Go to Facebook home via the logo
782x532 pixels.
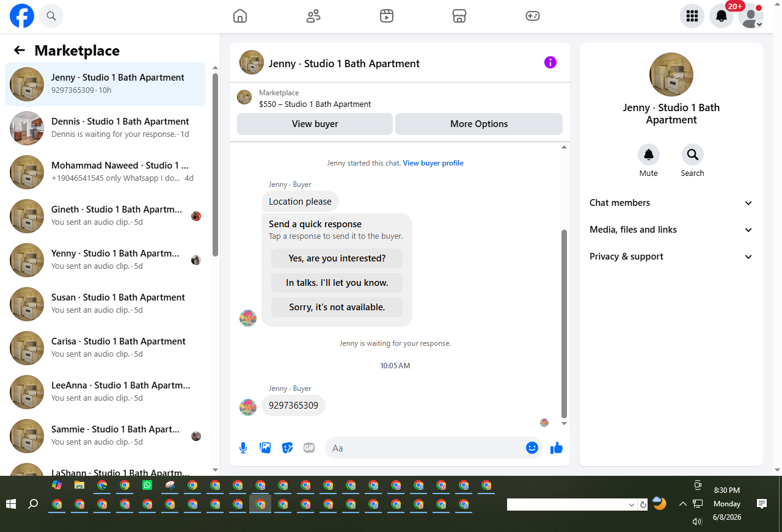(x=22, y=16)
